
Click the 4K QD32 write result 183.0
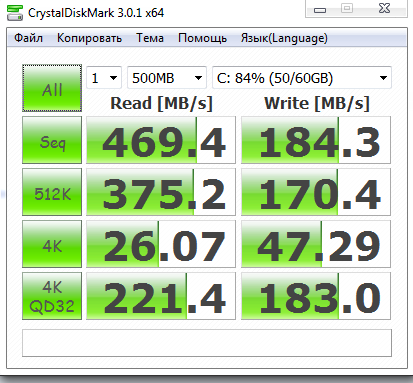pyautogui.click(x=316, y=296)
